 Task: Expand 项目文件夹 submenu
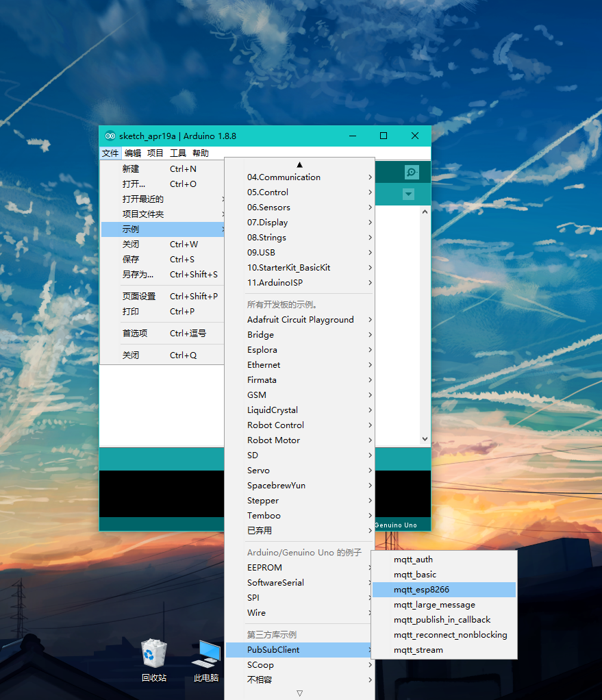pyautogui.click(x=162, y=214)
